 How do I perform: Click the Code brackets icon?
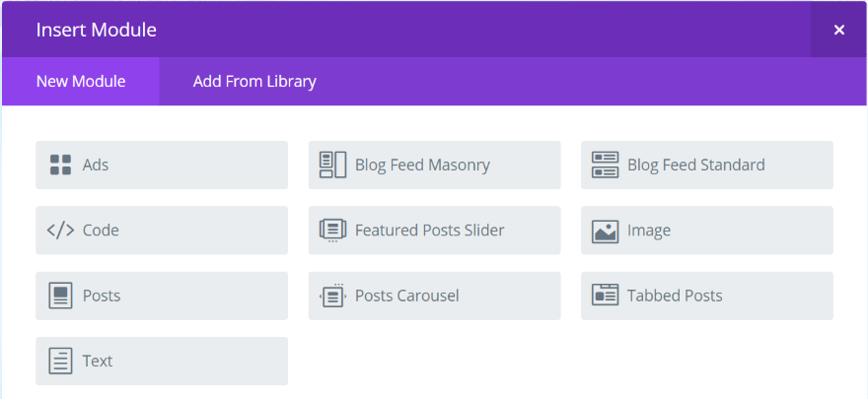(x=60, y=231)
